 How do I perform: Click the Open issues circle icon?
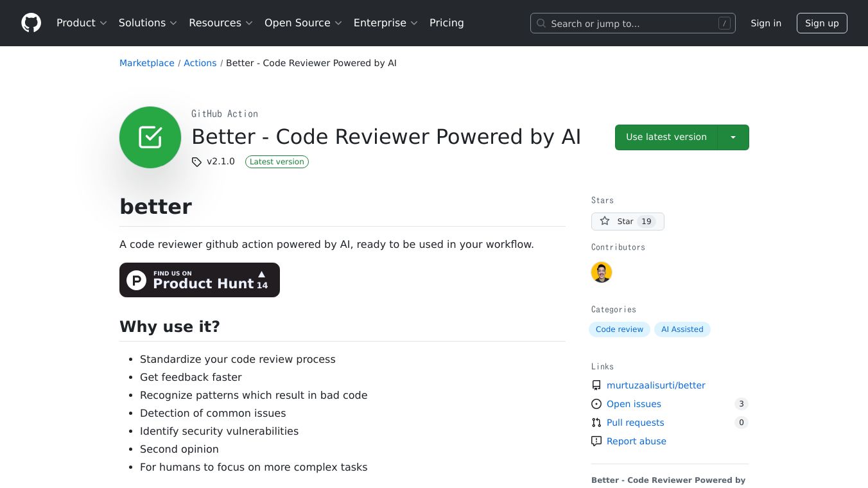(x=596, y=404)
